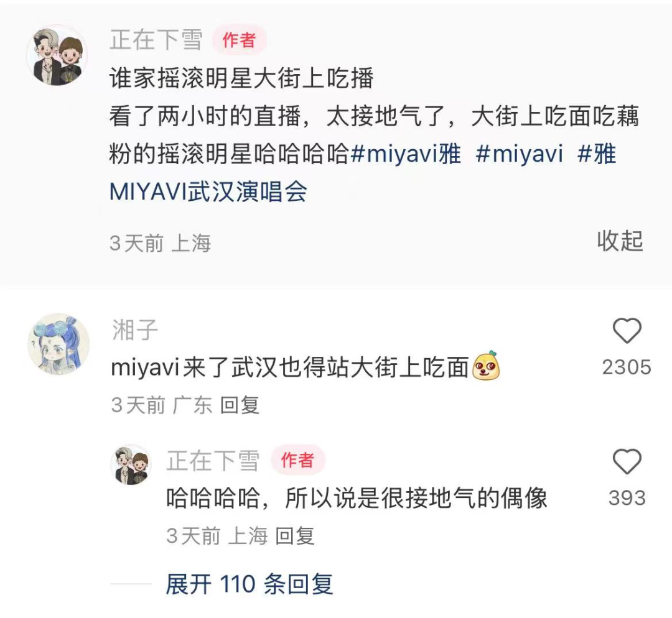Click the 作者 badge in the reply
The height and width of the screenshot is (618, 672).
(298, 461)
